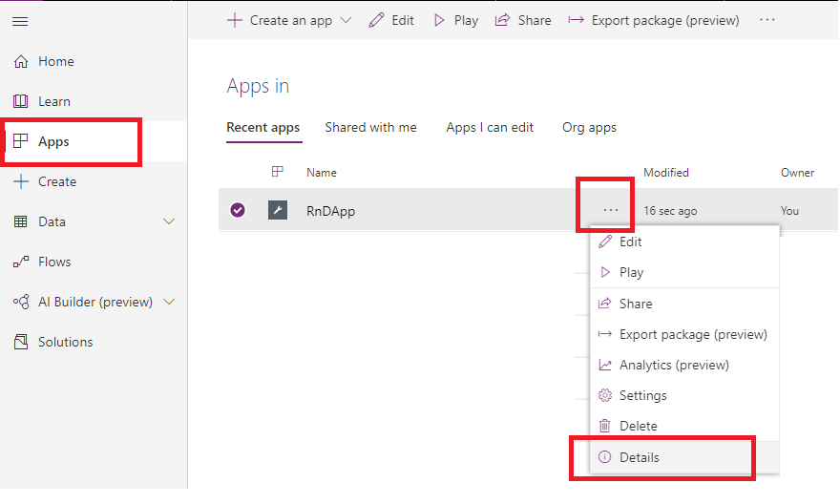This screenshot has height=504, width=840.
Task: Click the Share icon in top toolbar
Action: [503, 20]
